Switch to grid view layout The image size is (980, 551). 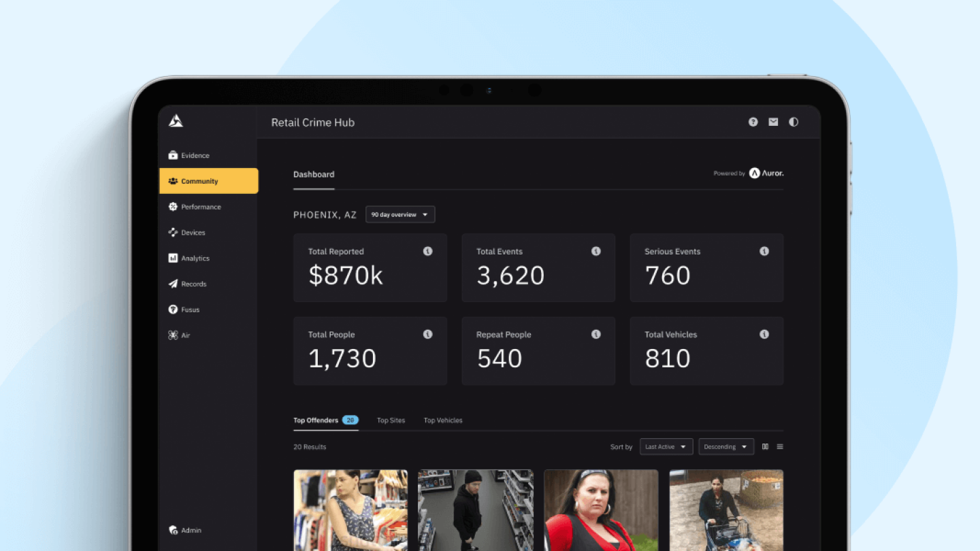coord(765,447)
